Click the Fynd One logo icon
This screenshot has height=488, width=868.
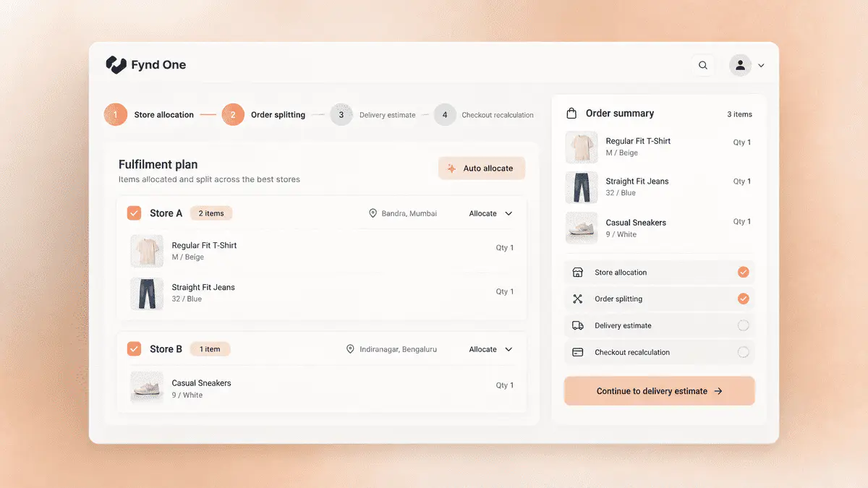pos(116,65)
